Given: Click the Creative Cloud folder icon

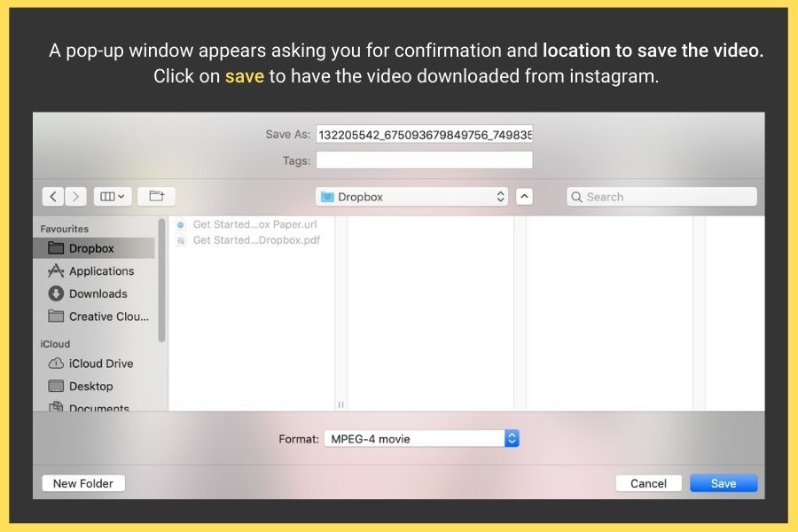Looking at the screenshot, I should (x=56, y=317).
